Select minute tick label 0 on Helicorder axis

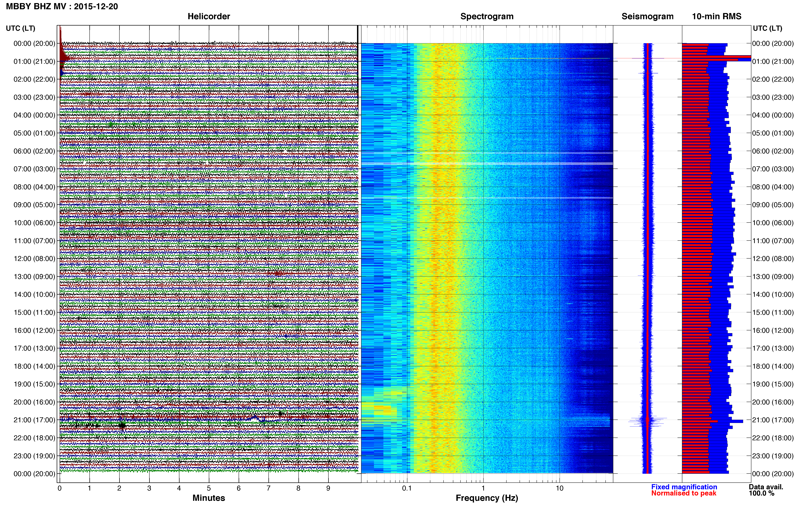coord(59,488)
